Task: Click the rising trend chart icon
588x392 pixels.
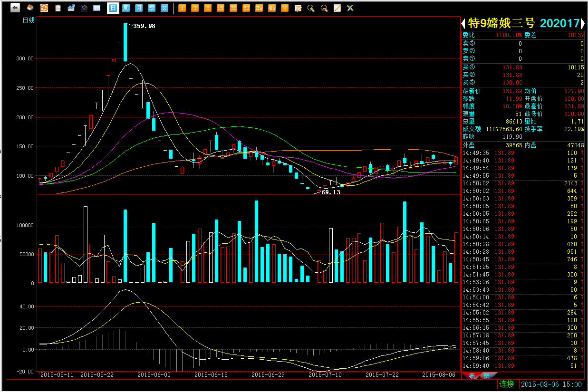Action: click(71, 8)
